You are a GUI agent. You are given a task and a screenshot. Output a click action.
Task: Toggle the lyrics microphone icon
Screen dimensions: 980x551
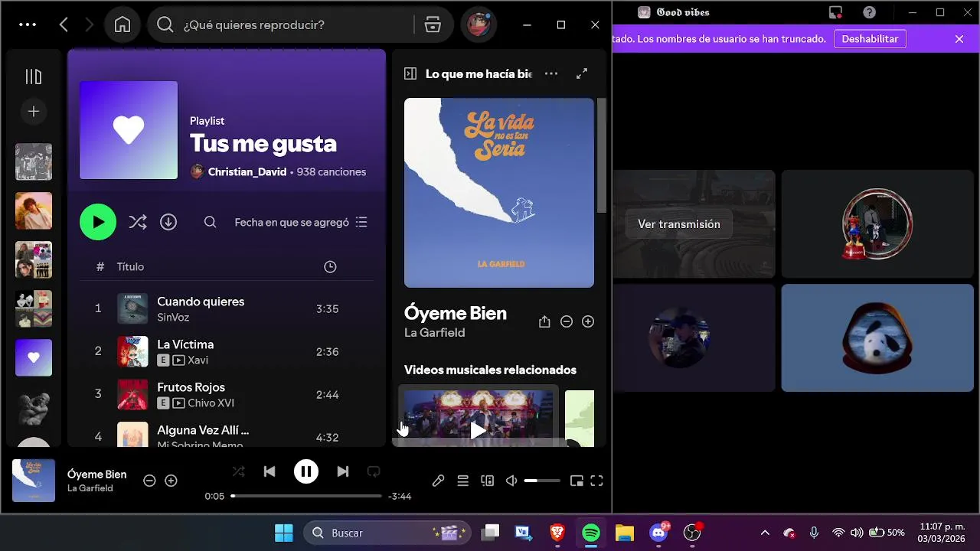pos(438,481)
